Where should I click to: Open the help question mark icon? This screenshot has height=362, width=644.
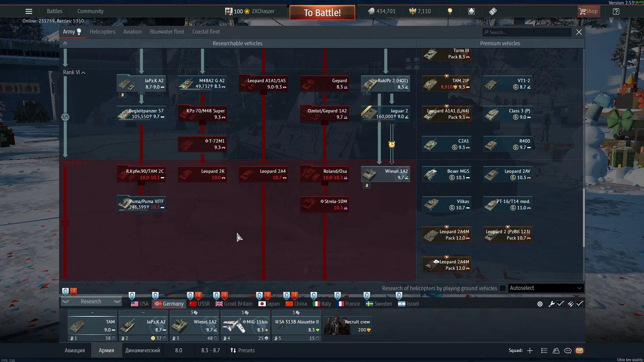coord(616,11)
